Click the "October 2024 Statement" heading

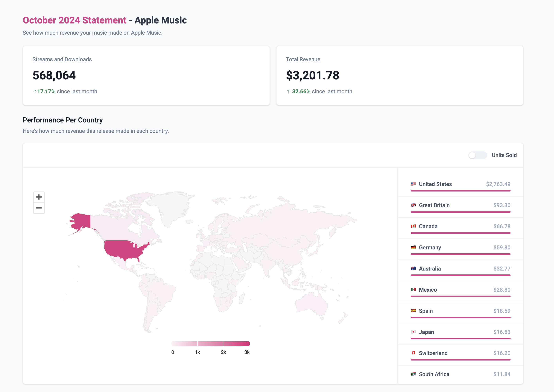pos(74,20)
